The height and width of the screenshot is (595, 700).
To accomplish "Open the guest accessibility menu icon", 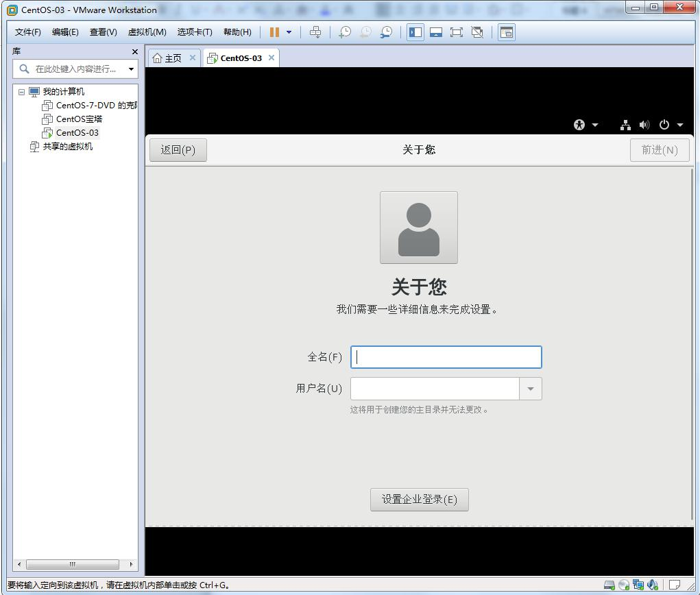I will pos(579,125).
